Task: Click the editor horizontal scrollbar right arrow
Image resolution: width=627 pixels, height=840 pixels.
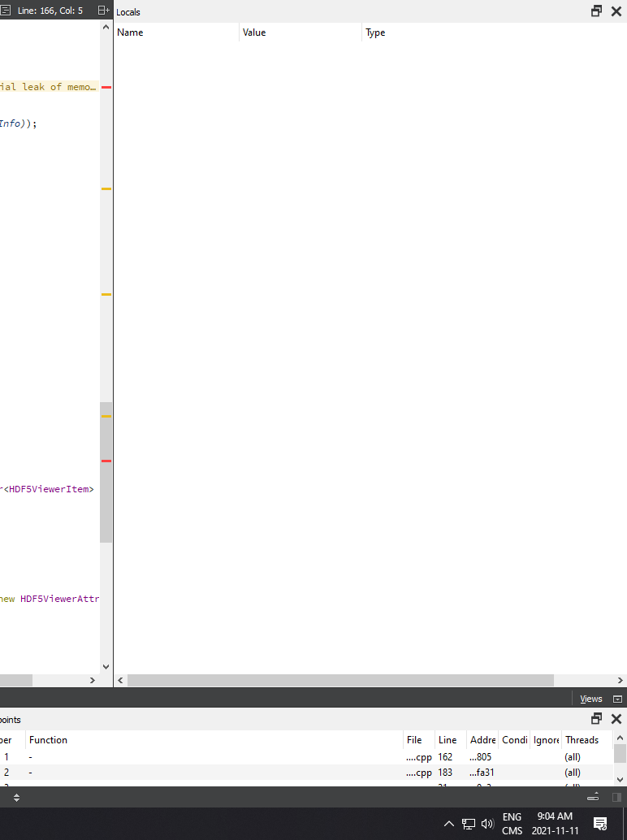Action: pyautogui.click(x=92, y=680)
